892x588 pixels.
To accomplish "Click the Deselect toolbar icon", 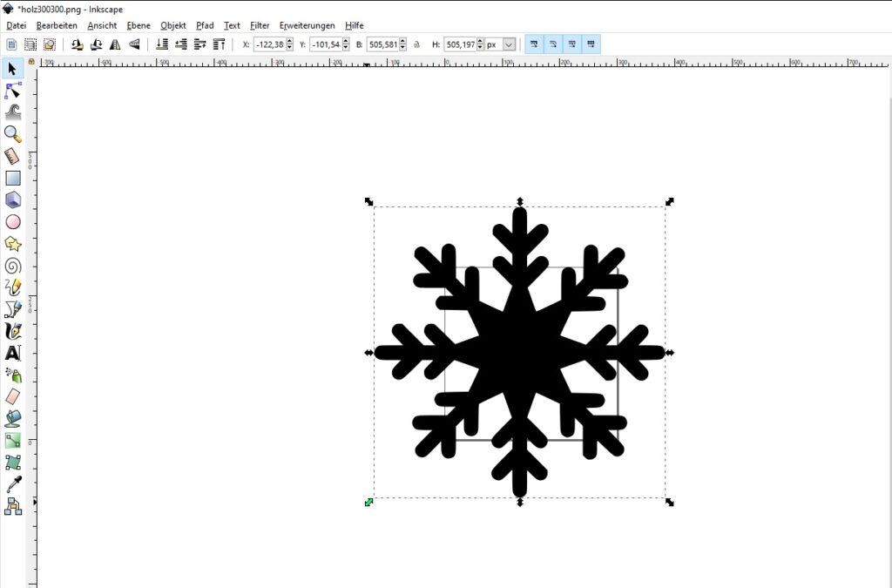I will 50,44.
